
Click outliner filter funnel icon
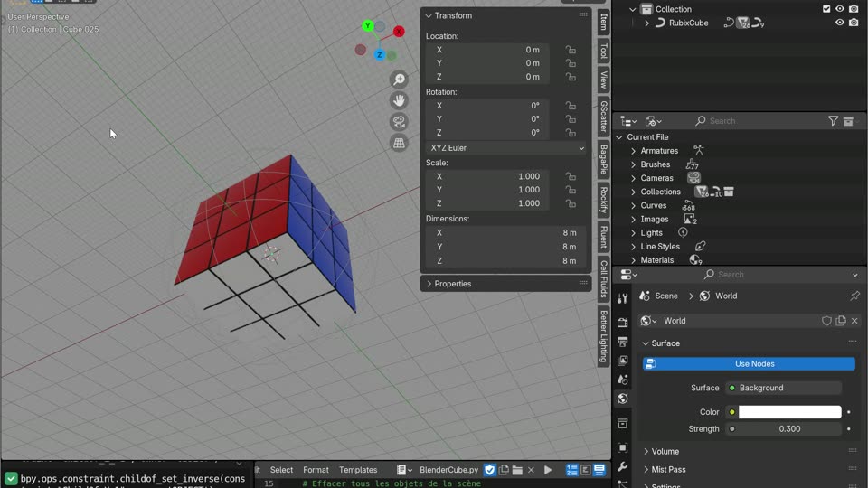pyautogui.click(x=833, y=120)
